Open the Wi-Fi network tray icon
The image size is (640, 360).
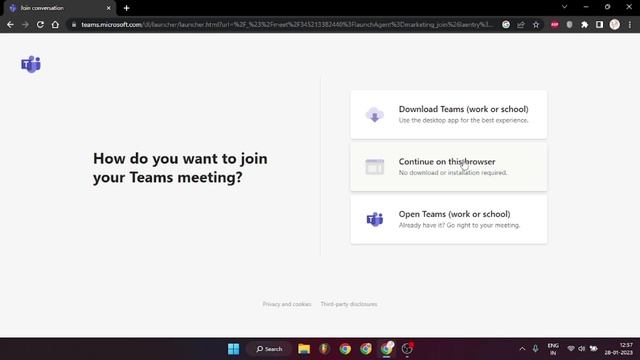[571, 349]
